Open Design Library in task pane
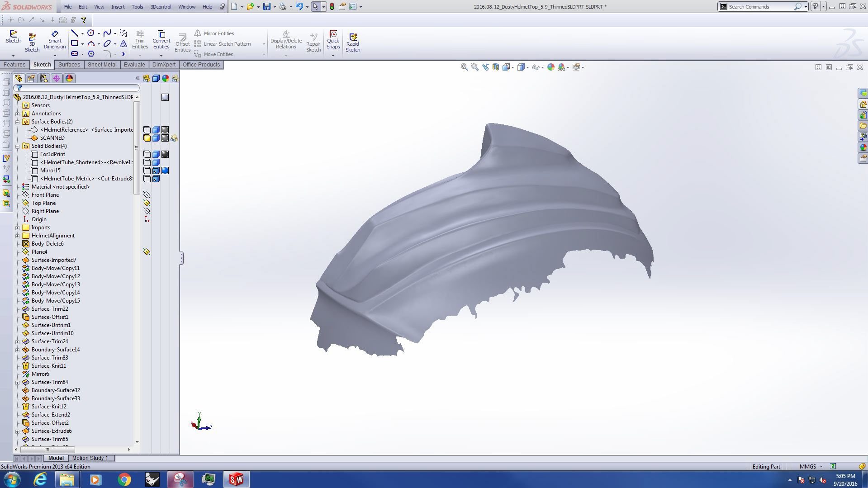 [863, 115]
